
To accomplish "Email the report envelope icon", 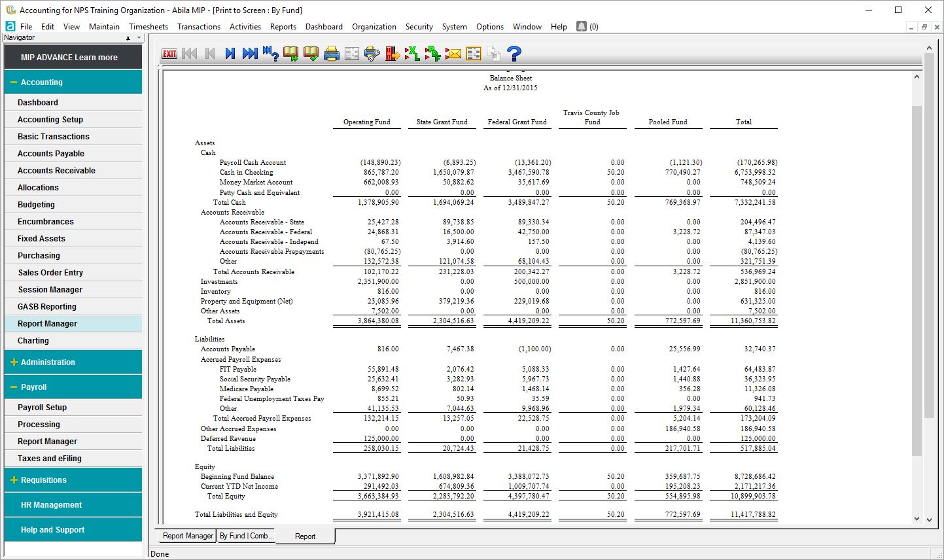I will [453, 54].
